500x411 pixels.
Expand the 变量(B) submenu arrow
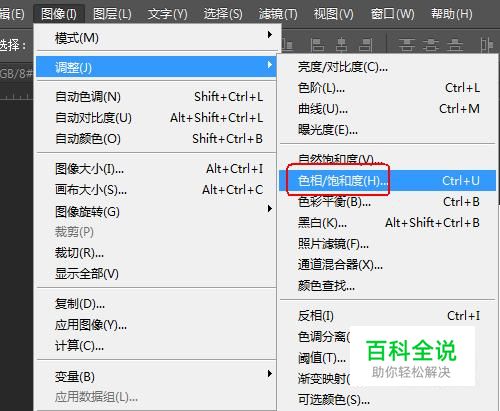270,374
